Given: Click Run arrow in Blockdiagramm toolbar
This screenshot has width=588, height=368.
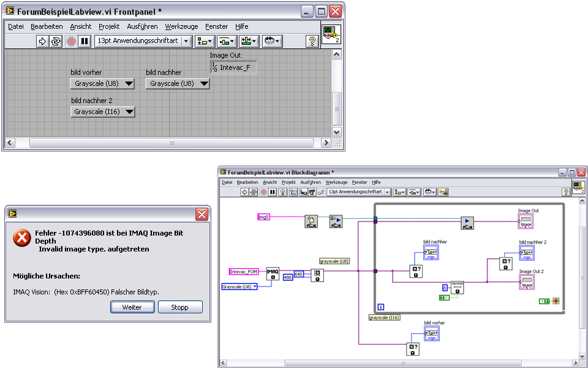Looking at the screenshot, I should (x=244, y=192).
